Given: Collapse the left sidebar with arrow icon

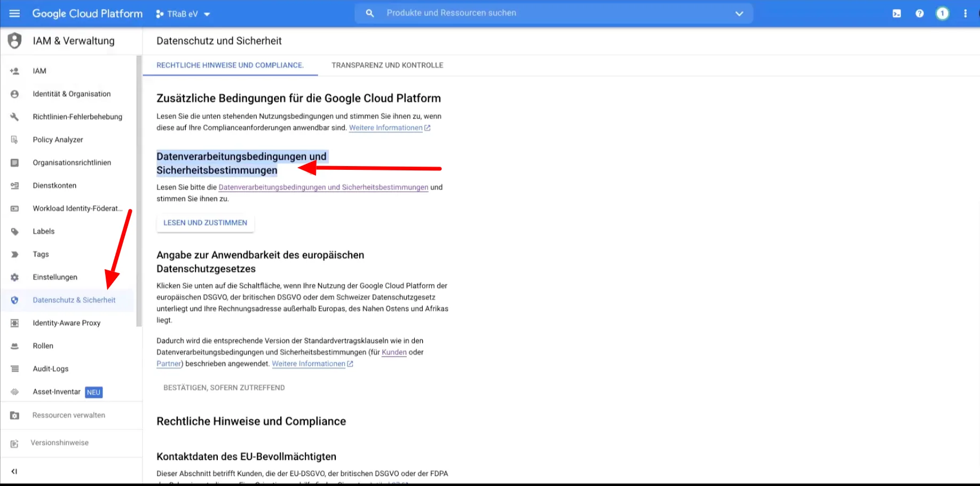Looking at the screenshot, I should pyautogui.click(x=14, y=471).
